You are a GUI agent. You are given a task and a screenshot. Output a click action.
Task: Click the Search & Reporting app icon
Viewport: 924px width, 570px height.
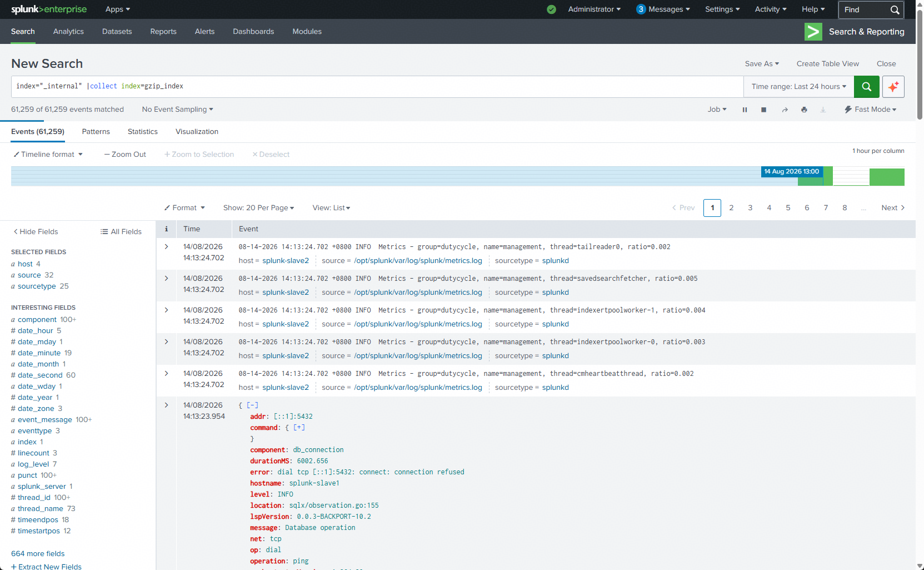click(813, 32)
